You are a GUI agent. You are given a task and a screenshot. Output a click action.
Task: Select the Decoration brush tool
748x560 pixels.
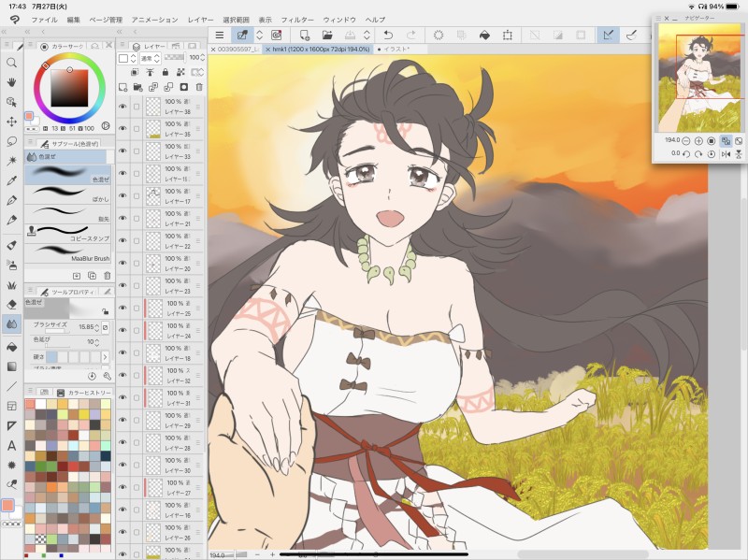11,285
